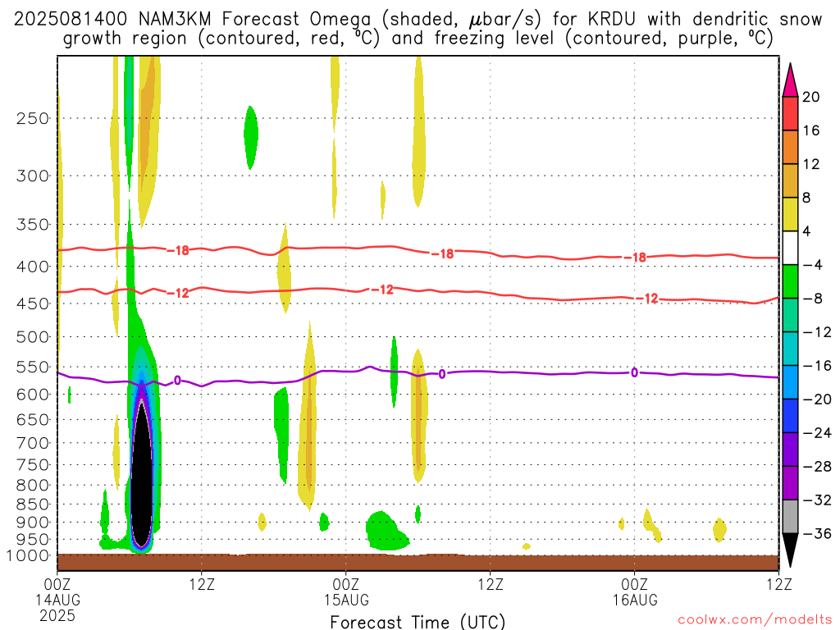Click the colorbar label -28
Screen dimensions: 840x630
tap(817, 467)
